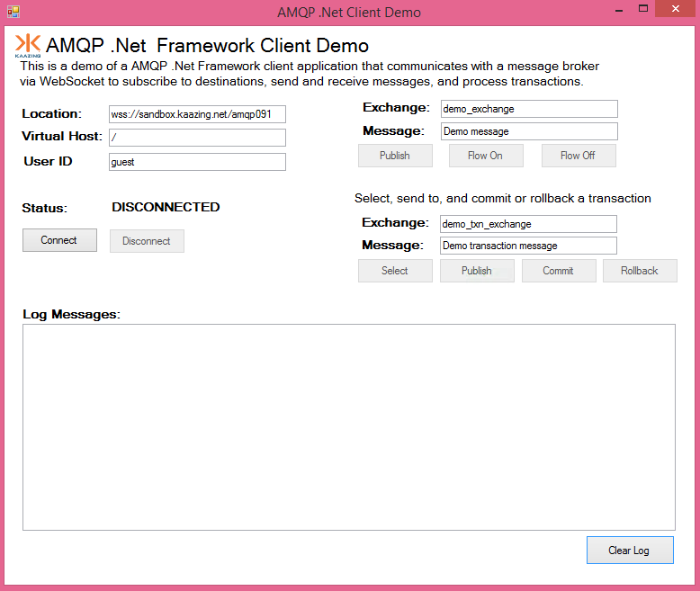Viewport: 700px width, 591px height.
Task: Click into the Virtual Host field
Action: point(197,138)
